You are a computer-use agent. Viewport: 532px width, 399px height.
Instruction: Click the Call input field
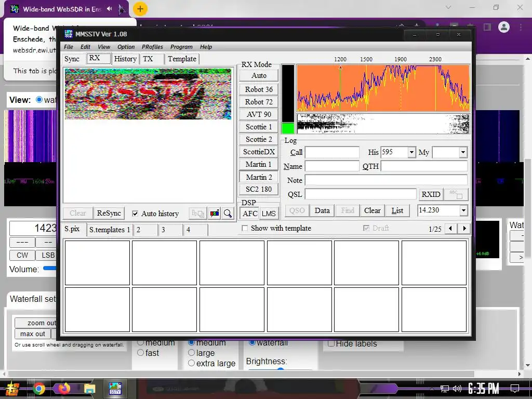(x=332, y=152)
